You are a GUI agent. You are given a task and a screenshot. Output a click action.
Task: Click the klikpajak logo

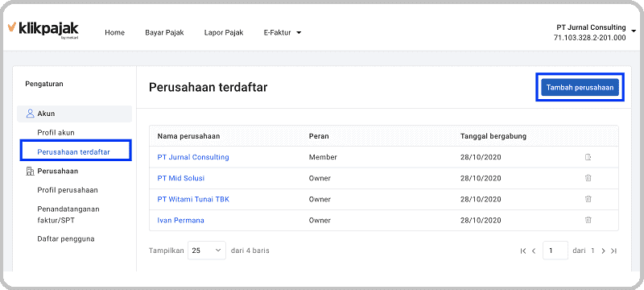coord(43,30)
